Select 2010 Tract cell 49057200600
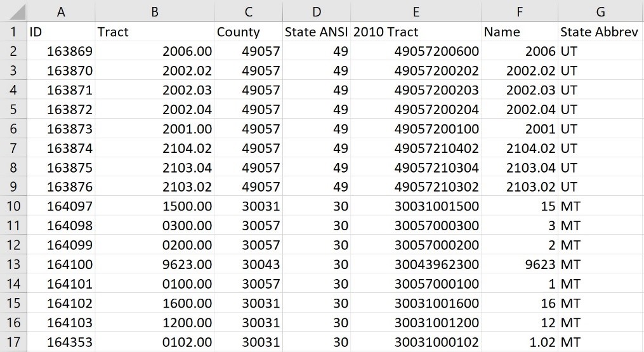The width and height of the screenshot is (644, 352). click(x=416, y=51)
